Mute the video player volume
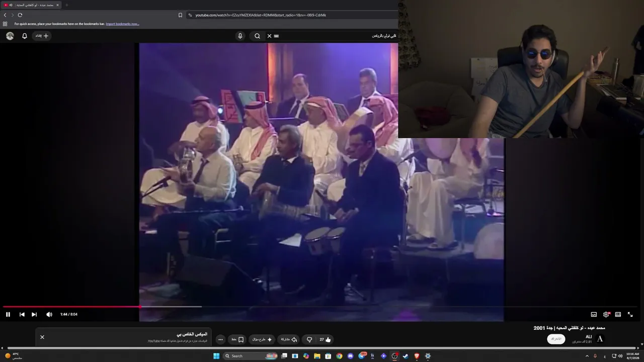Image resolution: width=644 pixels, height=362 pixels. point(49,314)
